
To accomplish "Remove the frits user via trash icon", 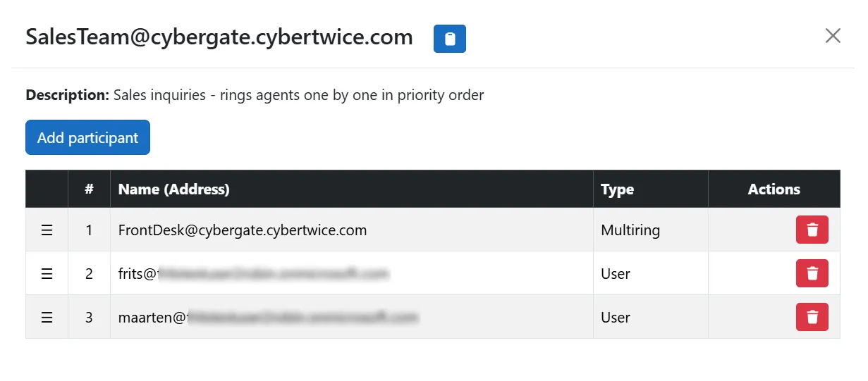I will (812, 273).
